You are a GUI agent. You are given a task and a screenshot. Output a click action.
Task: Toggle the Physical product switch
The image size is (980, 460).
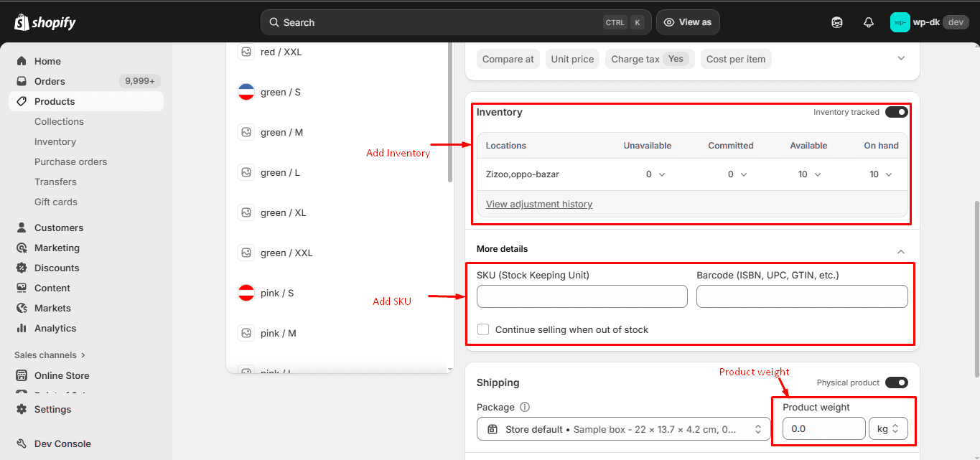pyautogui.click(x=896, y=382)
